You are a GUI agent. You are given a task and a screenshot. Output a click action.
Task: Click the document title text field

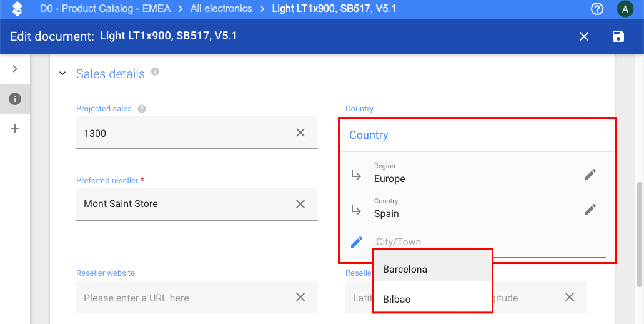point(209,36)
